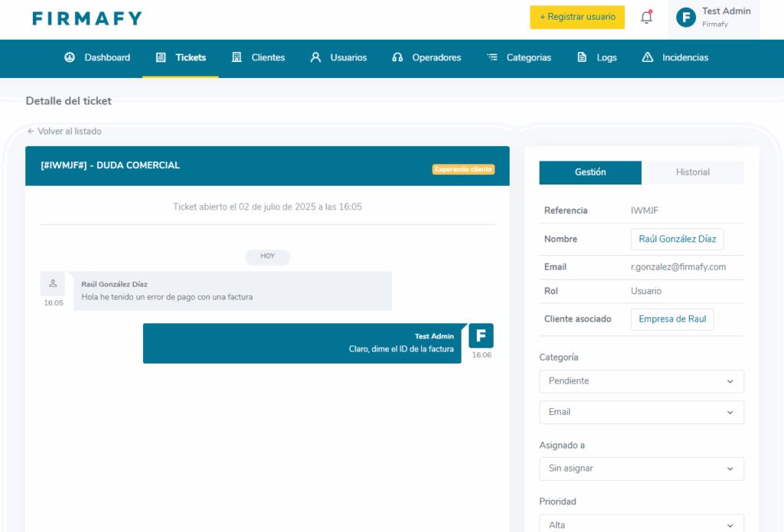Expand the Email category dropdown
The height and width of the screenshot is (532, 784).
(641, 412)
